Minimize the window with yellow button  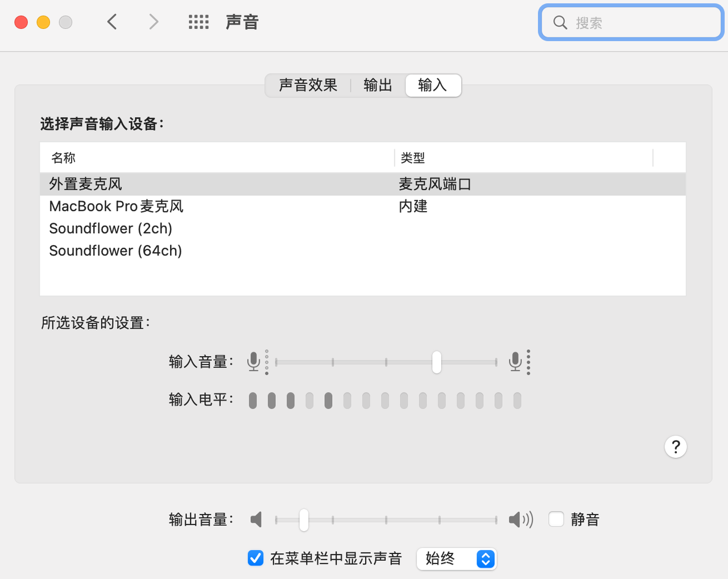coord(43,22)
